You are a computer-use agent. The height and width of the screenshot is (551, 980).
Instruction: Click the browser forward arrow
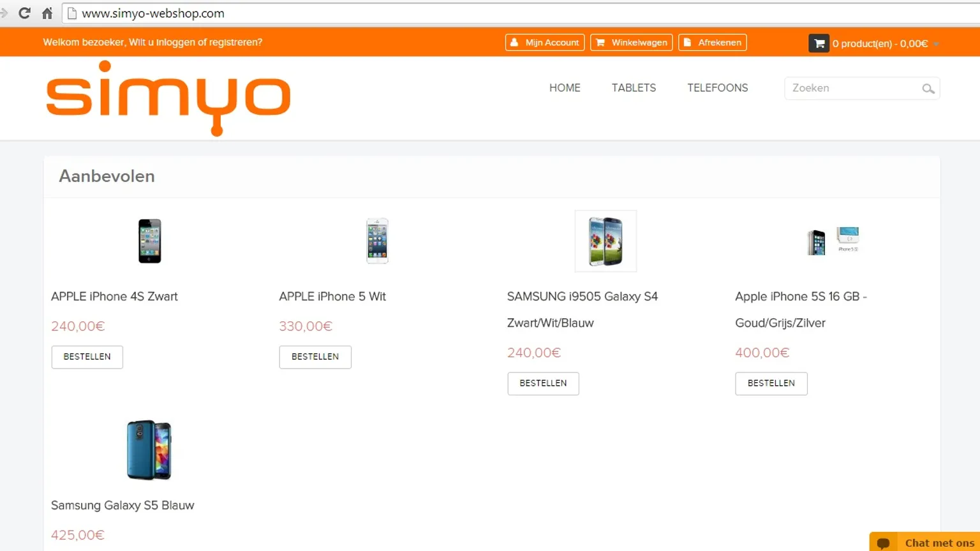[x=4, y=13]
